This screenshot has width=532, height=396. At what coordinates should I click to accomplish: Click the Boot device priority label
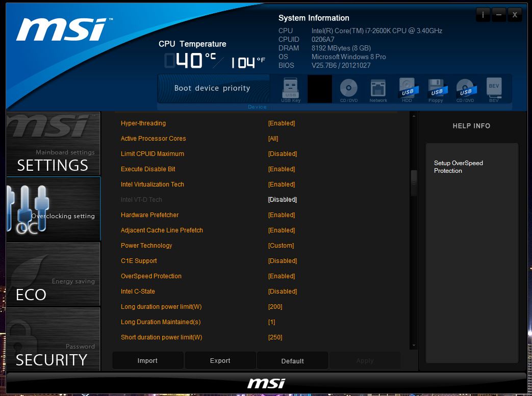click(212, 88)
